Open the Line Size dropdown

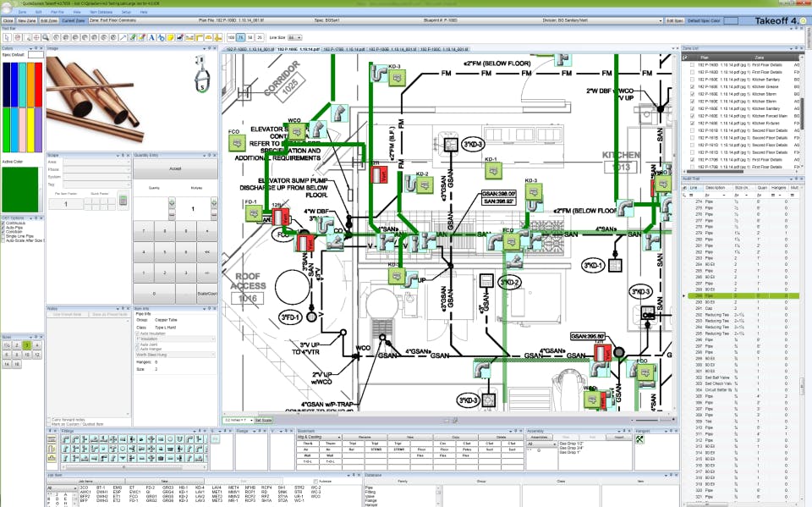tap(296, 38)
